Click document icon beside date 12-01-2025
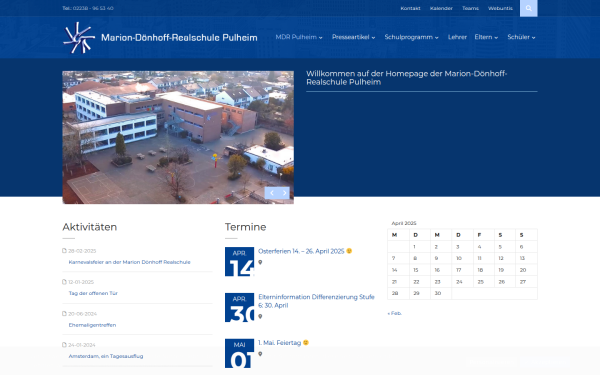 click(x=64, y=282)
